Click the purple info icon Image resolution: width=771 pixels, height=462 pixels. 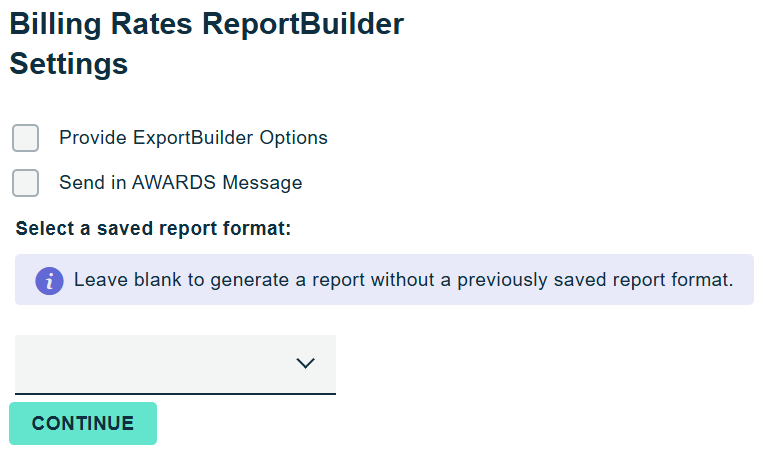tap(49, 281)
